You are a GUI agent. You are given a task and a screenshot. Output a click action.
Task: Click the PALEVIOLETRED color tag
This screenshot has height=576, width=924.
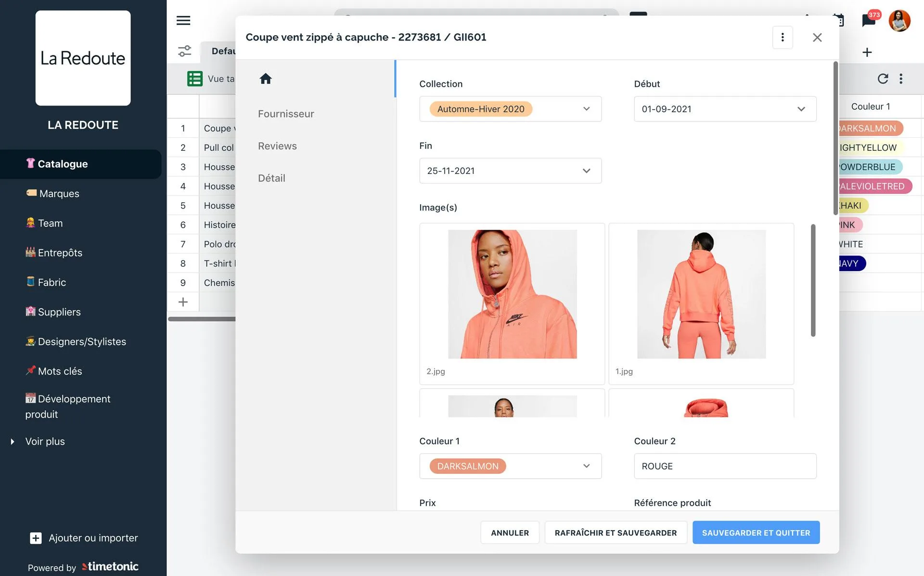pyautogui.click(x=876, y=186)
